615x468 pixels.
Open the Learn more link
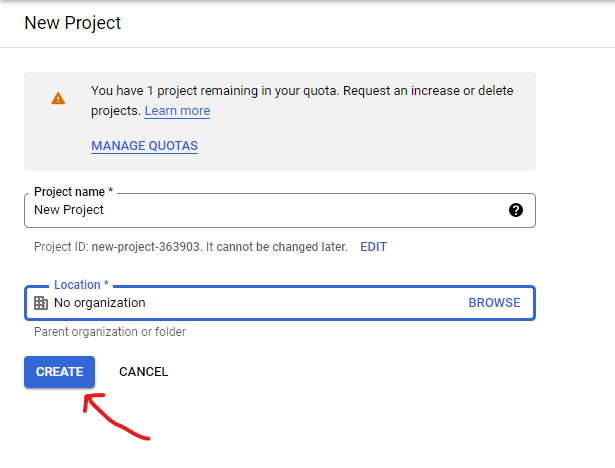(x=177, y=111)
